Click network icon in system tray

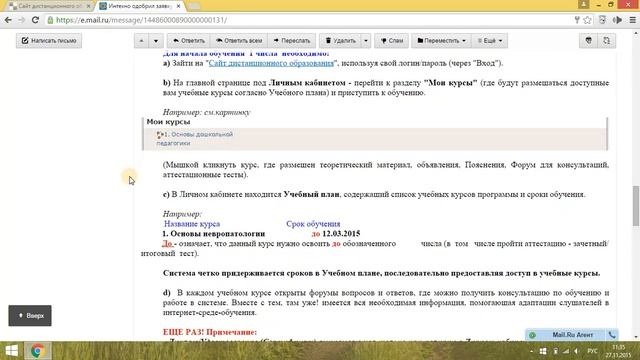(x=566, y=351)
